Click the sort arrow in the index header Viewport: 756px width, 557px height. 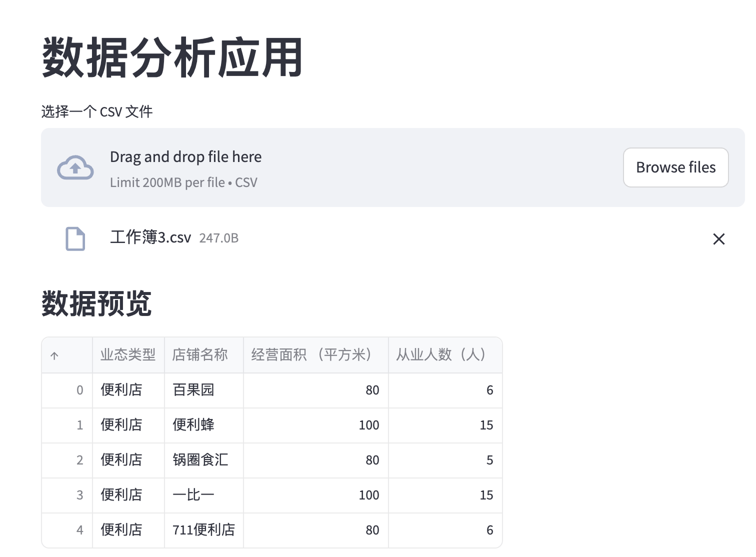tap(54, 355)
